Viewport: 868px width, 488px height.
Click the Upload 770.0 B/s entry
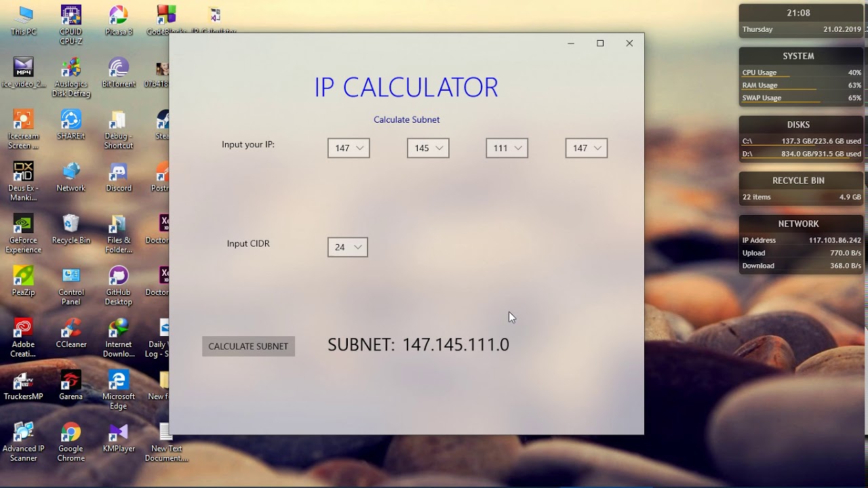[802, 253]
